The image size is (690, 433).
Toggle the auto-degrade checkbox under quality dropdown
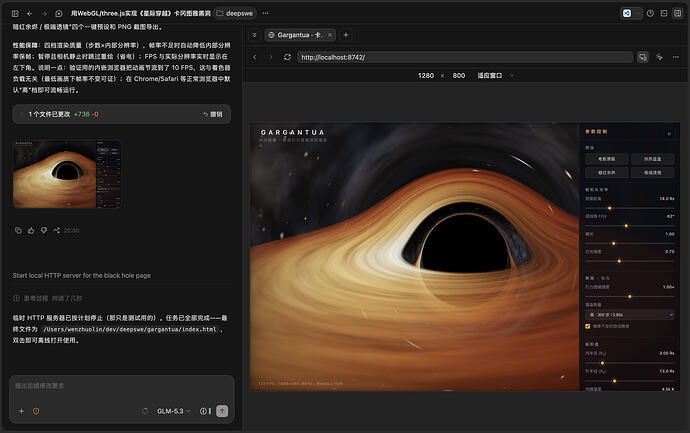click(x=587, y=326)
